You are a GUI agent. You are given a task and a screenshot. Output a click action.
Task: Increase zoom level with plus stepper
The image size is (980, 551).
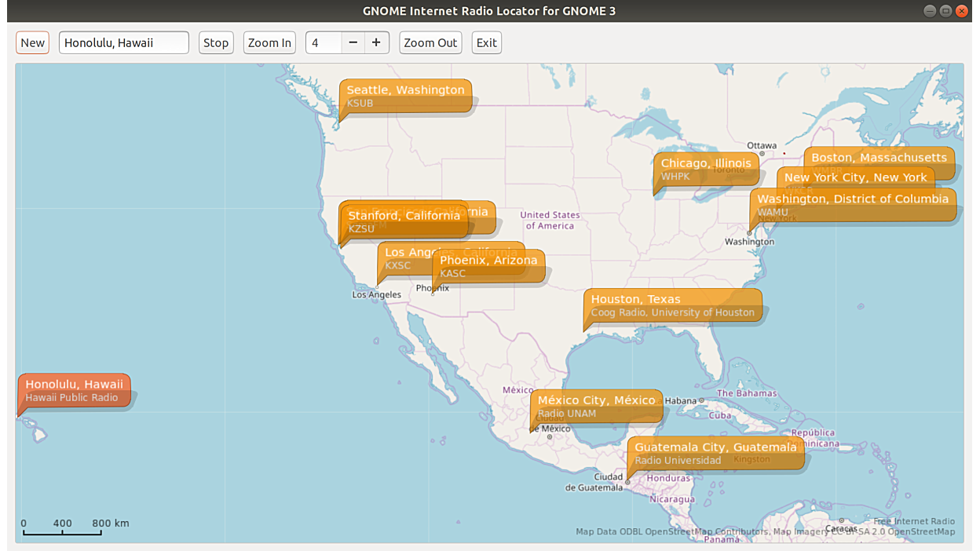[376, 42]
